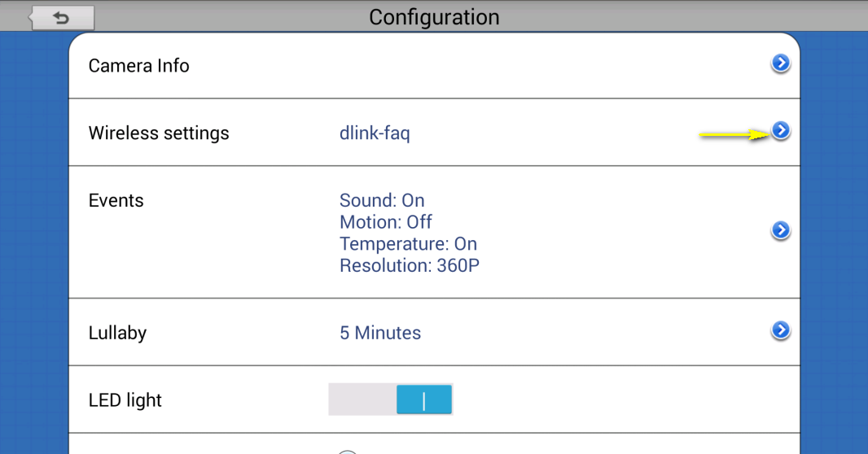Viewport: 868px width, 454px height.
Task: Go back using the top-left arrow button
Action: pyautogui.click(x=63, y=18)
